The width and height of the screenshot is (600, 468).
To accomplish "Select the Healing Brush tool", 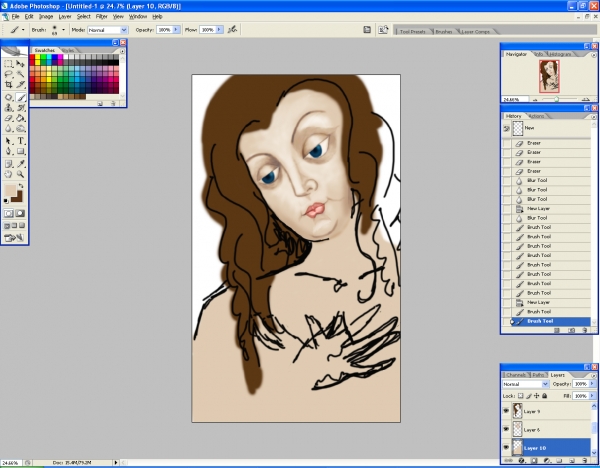I will click(8, 98).
